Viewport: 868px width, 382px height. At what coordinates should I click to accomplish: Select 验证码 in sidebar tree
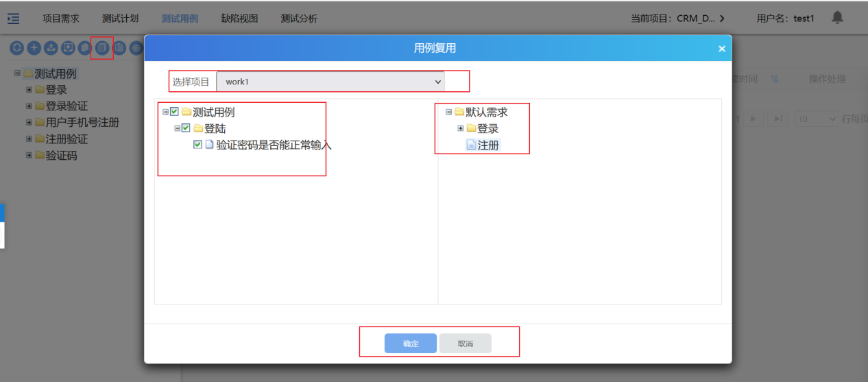[x=61, y=156]
